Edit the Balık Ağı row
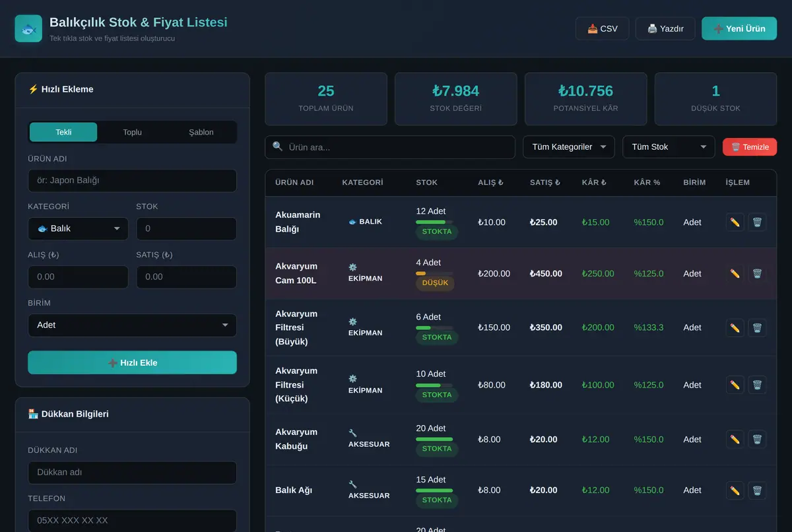 (735, 490)
